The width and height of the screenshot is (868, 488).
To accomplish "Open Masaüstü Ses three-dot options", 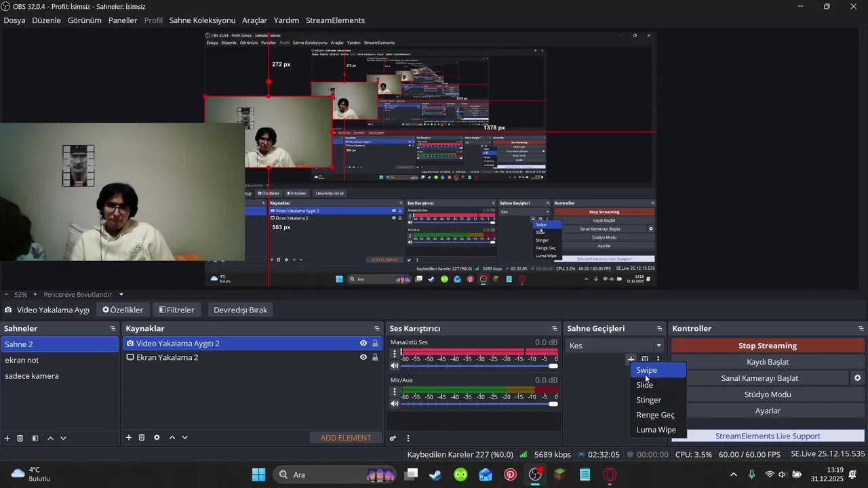I will pos(395,354).
